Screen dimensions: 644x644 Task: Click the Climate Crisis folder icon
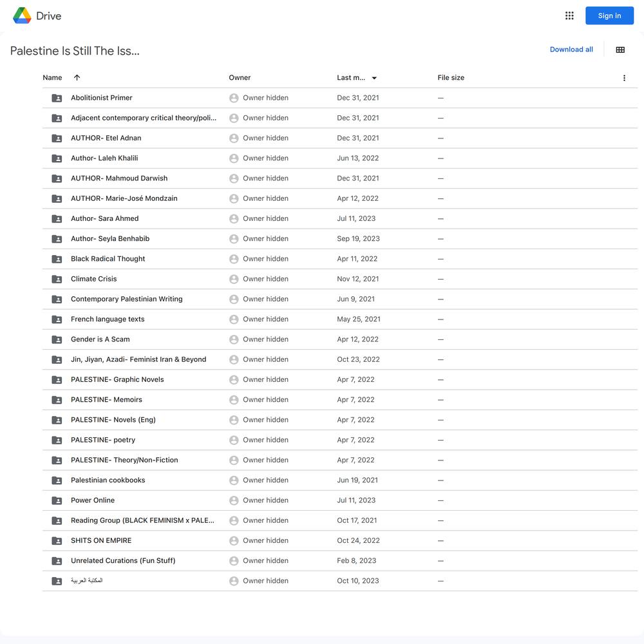pyautogui.click(x=57, y=279)
